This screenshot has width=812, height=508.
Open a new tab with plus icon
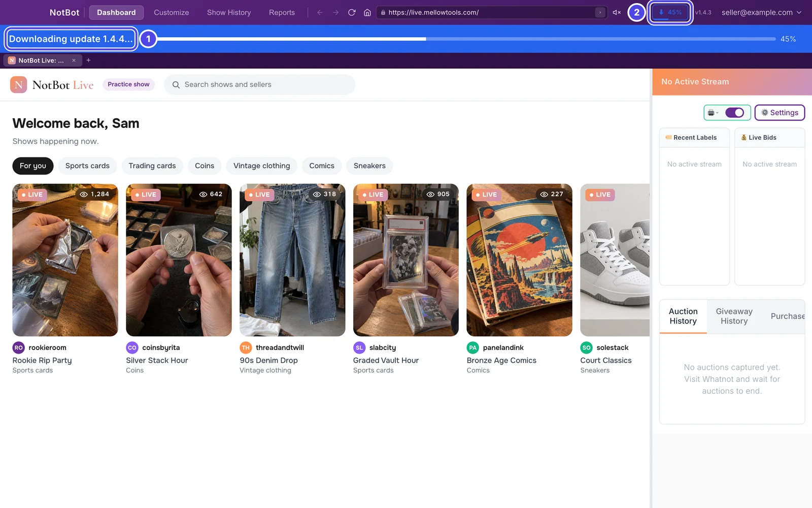[x=88, y=60]
